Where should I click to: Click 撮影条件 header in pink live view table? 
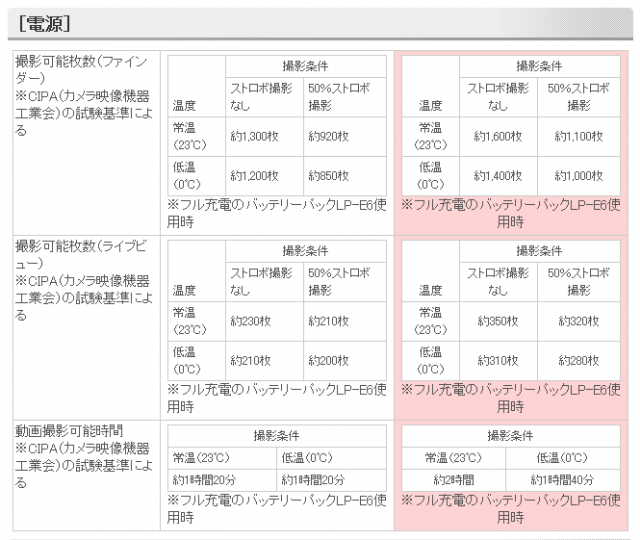click(539, 251)
